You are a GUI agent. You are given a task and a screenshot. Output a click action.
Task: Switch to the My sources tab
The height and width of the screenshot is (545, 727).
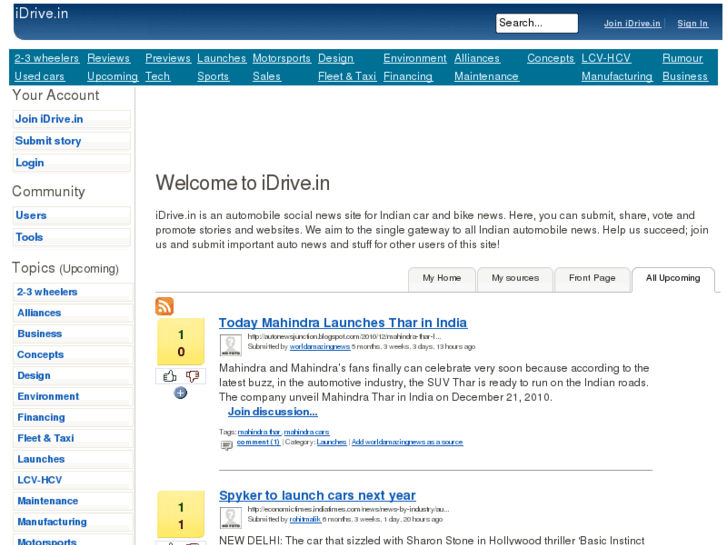[515, 278]
